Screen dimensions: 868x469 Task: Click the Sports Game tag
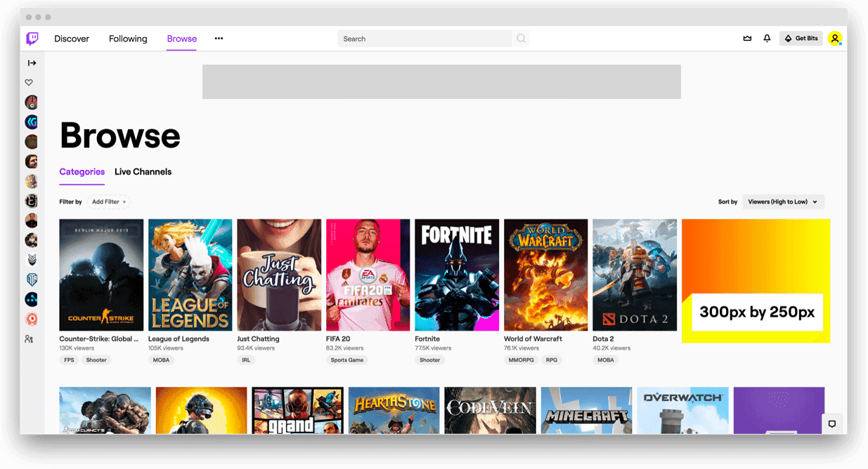pyautogui.click(x=347, y=360)
